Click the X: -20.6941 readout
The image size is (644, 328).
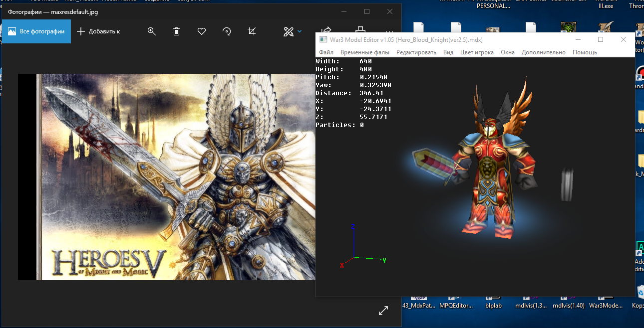tap(353, 101)
